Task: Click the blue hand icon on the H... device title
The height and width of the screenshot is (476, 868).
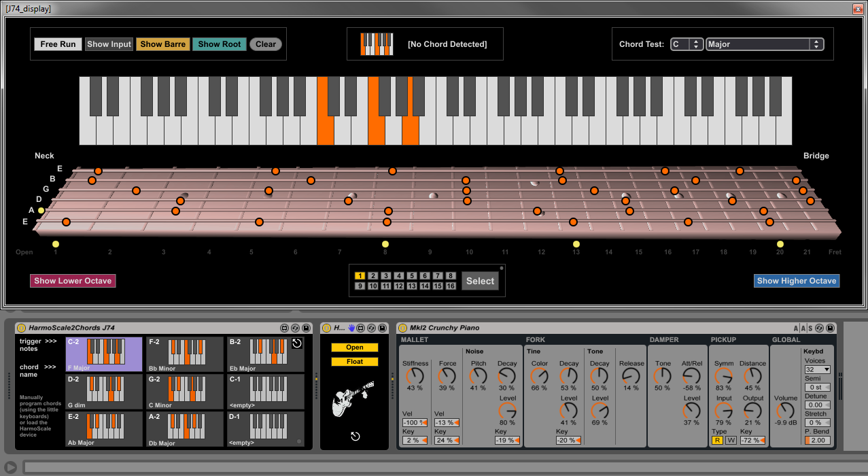Action: click(x=351, y=328)
